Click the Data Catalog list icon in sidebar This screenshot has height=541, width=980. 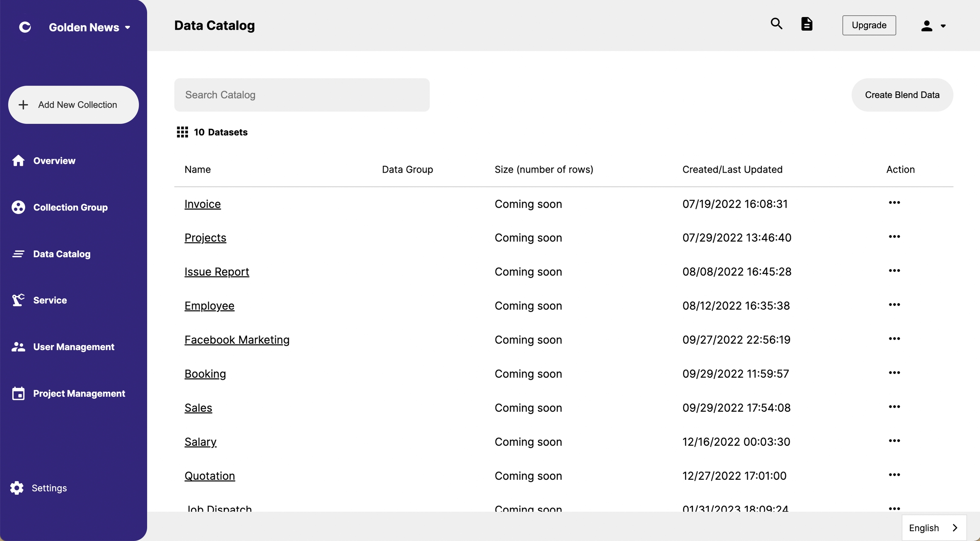tap(18, 254)
